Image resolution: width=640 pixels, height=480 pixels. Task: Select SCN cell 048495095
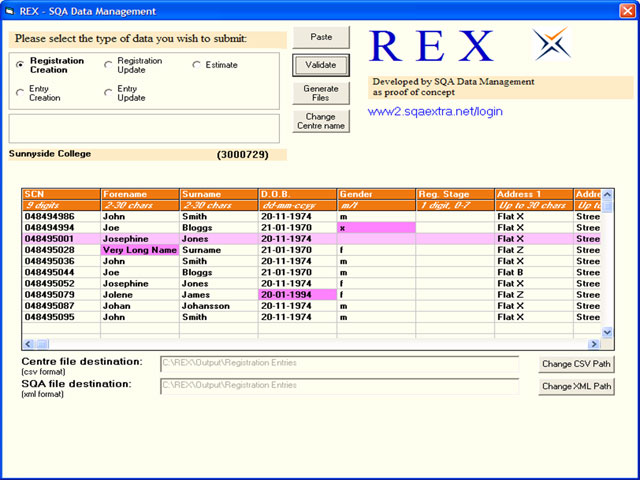(x=61, y=317)
